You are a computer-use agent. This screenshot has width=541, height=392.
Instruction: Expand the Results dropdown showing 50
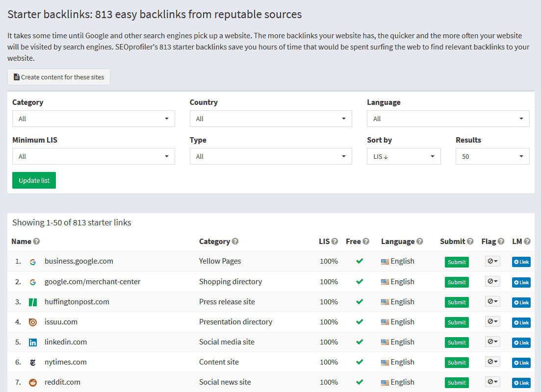coord(492,156)
